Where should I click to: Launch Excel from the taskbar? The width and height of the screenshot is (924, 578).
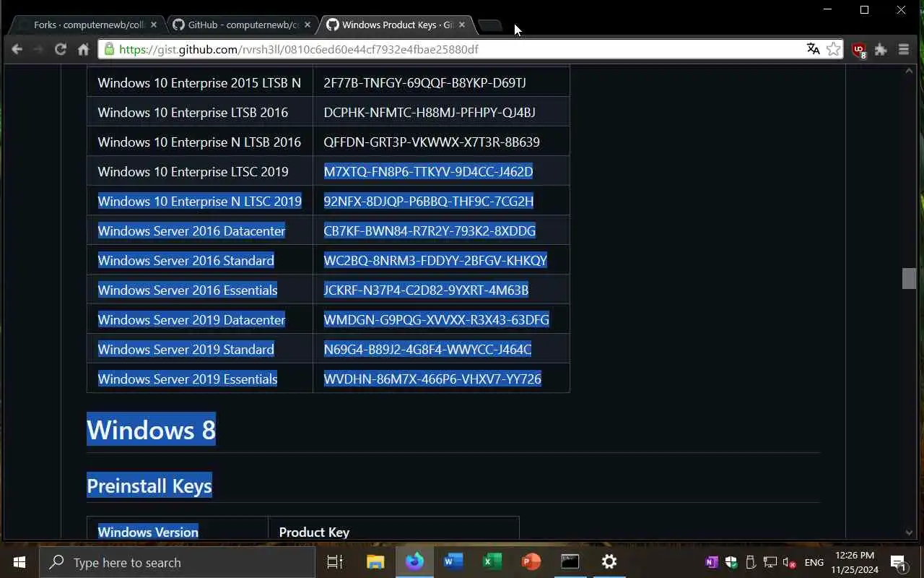(x=492, y=562)
